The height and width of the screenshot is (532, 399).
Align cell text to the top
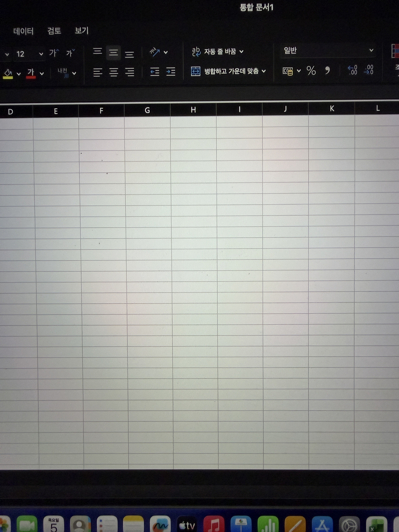tap(97, 51)
